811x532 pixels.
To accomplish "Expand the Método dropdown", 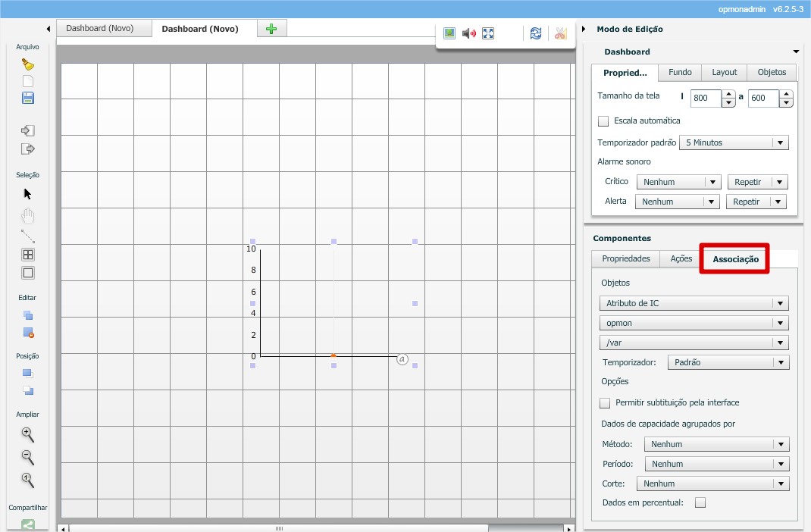I will (x=716, y=444).
